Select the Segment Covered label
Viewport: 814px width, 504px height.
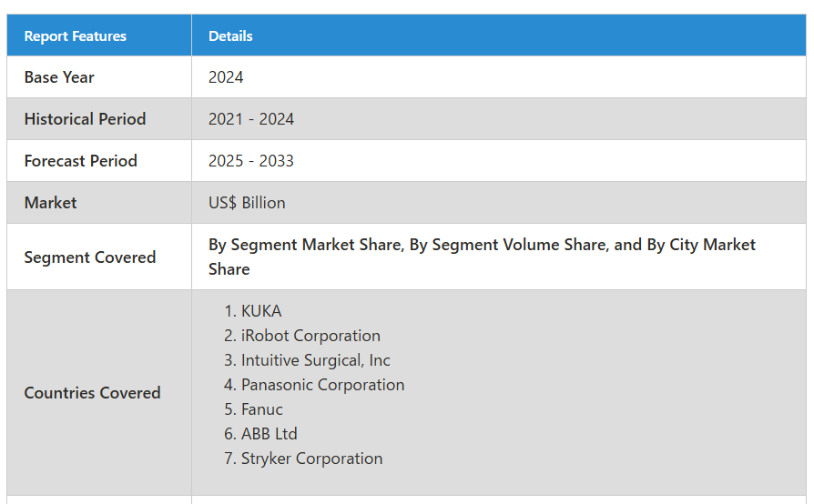click(90, 257)
